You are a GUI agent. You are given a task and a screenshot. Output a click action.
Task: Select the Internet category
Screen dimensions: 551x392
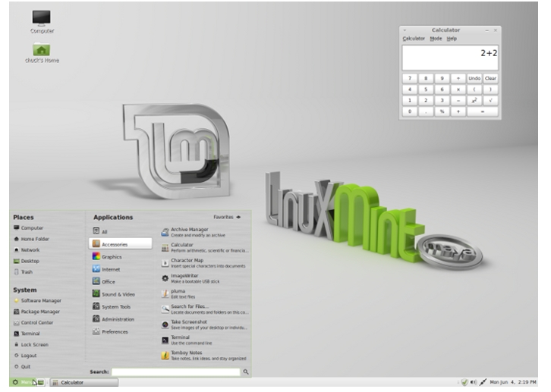click(x=121, y=269)
